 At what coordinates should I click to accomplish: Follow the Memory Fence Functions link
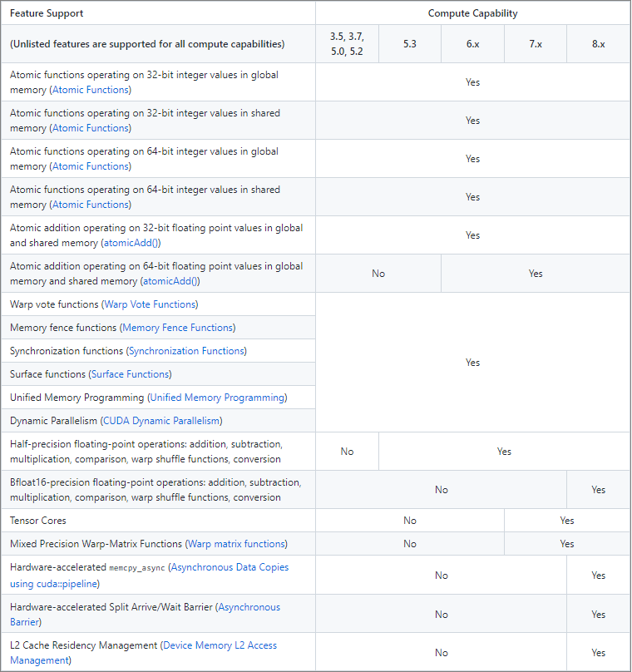click(177, 328)
